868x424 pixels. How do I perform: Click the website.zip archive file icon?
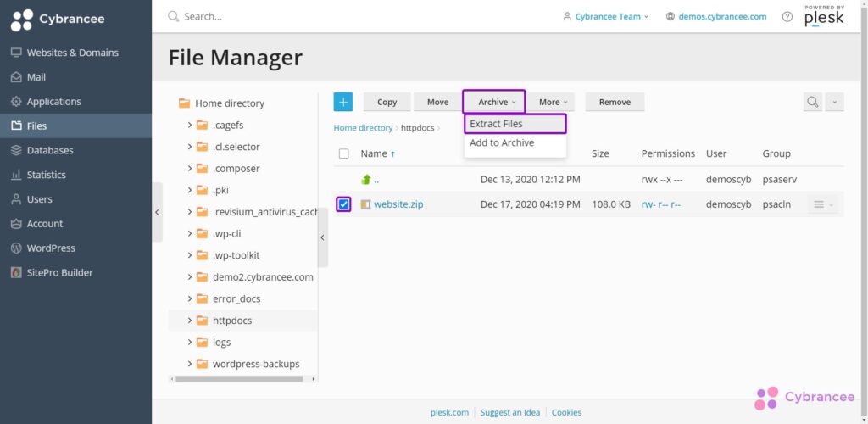click(365, 204)
